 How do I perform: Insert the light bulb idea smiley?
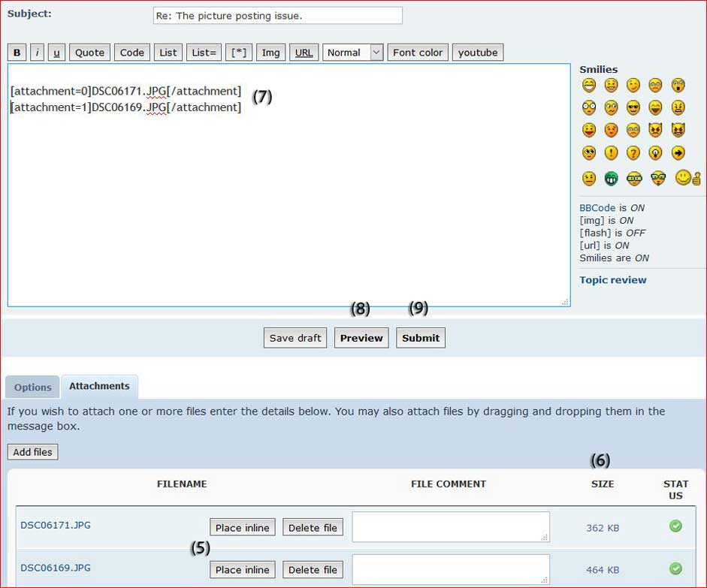tap(655, 153)
